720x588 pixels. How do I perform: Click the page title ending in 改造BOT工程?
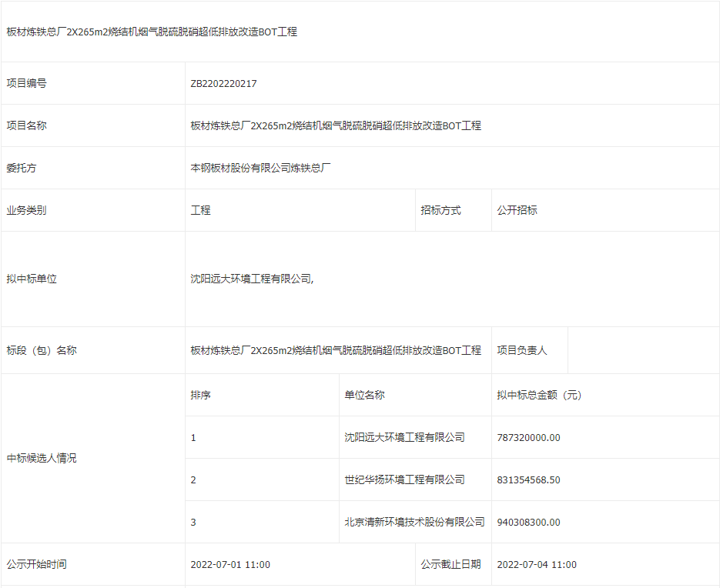[152, 32]
